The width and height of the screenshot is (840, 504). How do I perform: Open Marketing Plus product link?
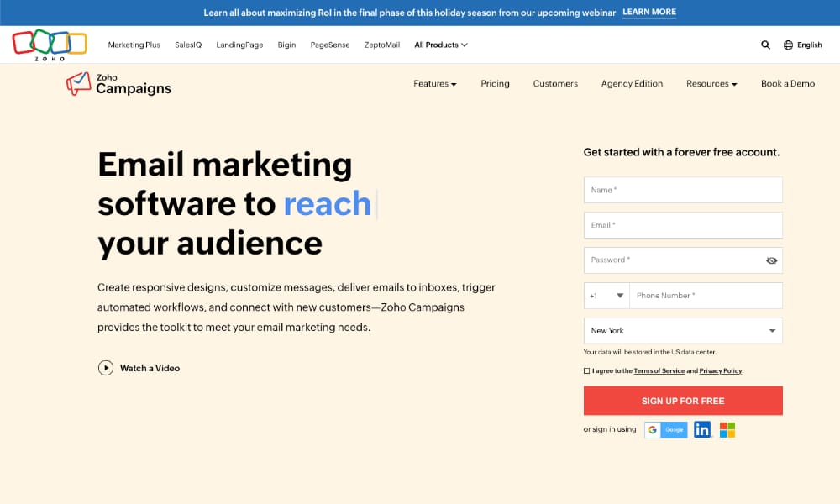click(134, 45)
